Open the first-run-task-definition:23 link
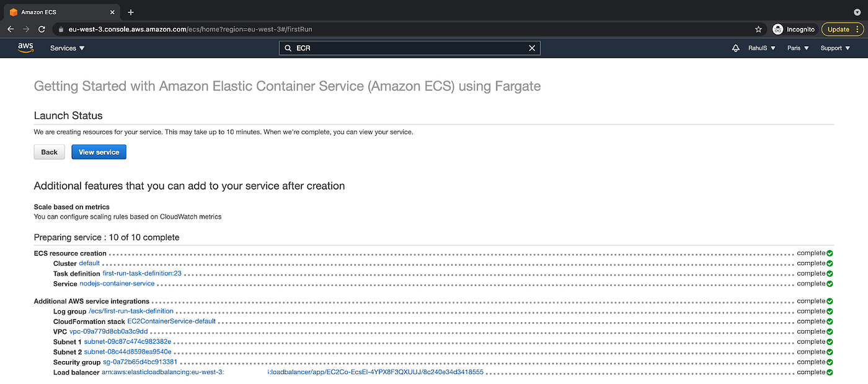868x384 pixels. 141,274
